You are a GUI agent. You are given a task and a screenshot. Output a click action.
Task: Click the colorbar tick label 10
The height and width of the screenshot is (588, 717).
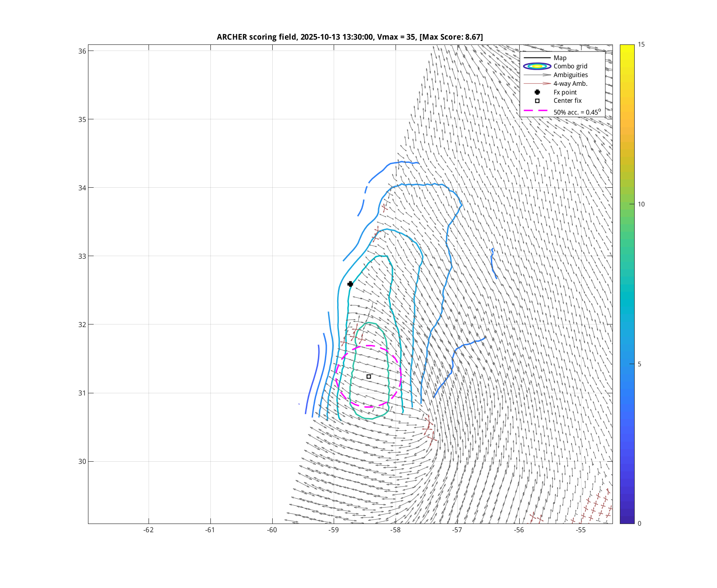(641, 204)
